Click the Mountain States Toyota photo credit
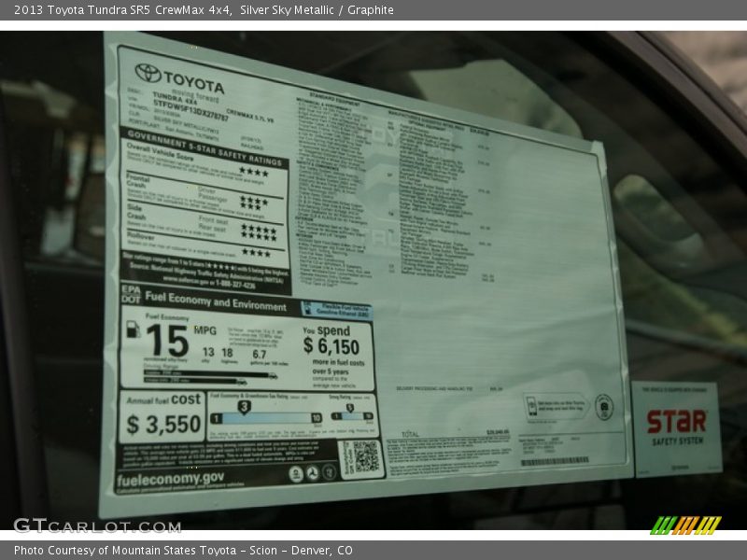Viewport: 747px width, 560px height. click(x=183, y=551)
